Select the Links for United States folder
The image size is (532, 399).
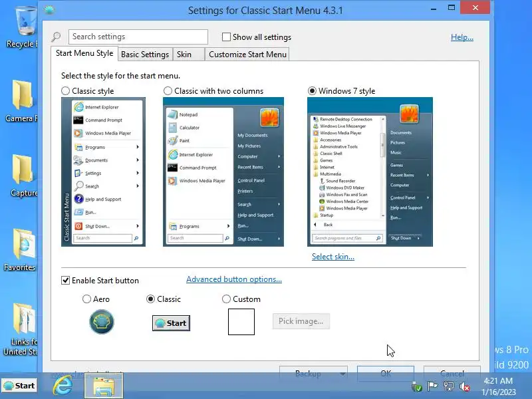[x=20, y=329]
